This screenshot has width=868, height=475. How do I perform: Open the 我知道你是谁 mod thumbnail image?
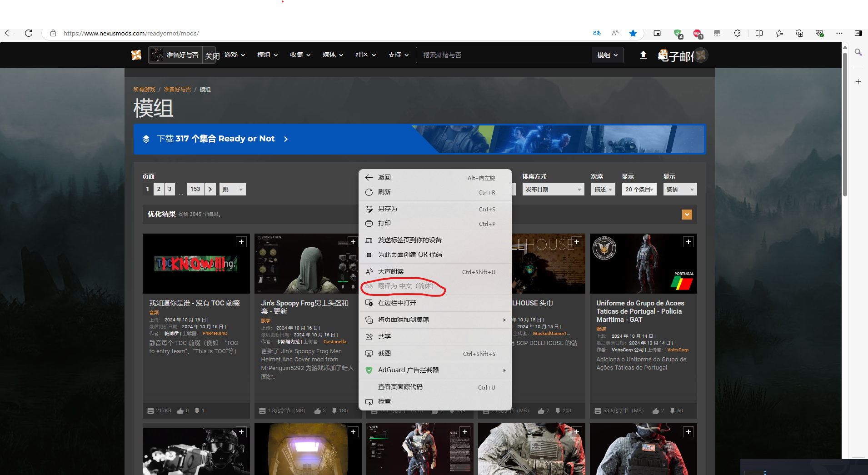[196, 264]
